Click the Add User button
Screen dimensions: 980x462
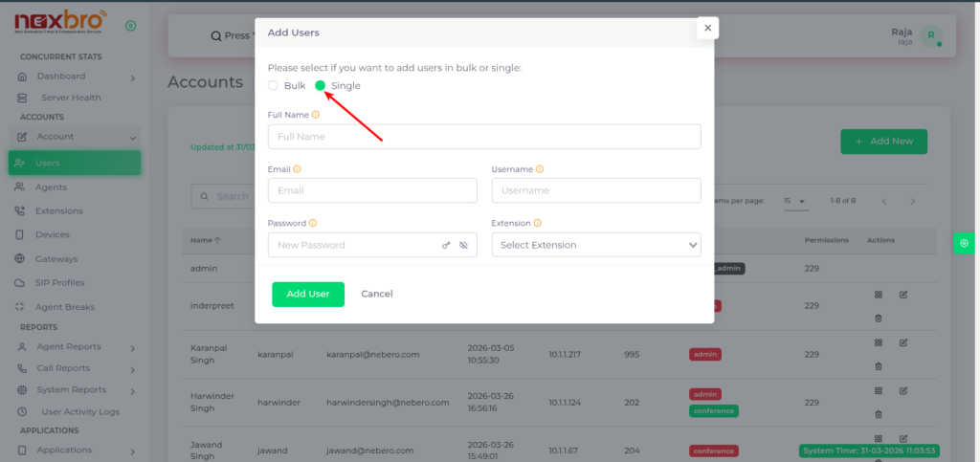pos(308,295)
